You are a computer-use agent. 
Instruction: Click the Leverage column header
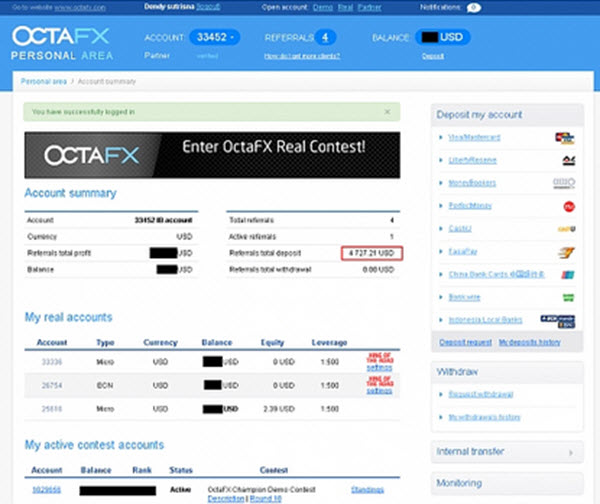pos(329,342)
